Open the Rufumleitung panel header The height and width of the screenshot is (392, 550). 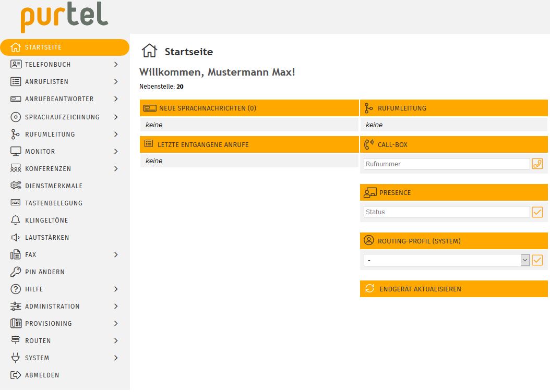tap(453, 108)
